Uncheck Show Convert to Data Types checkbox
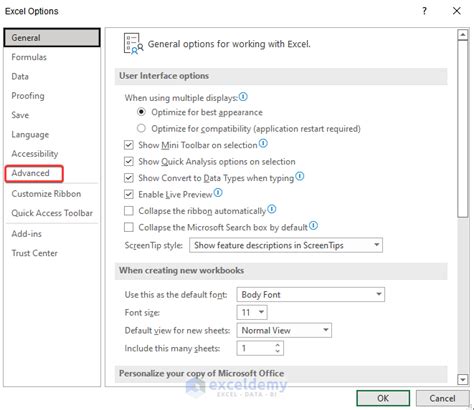This screenshot has height=410, width=474. click(129, 178)
